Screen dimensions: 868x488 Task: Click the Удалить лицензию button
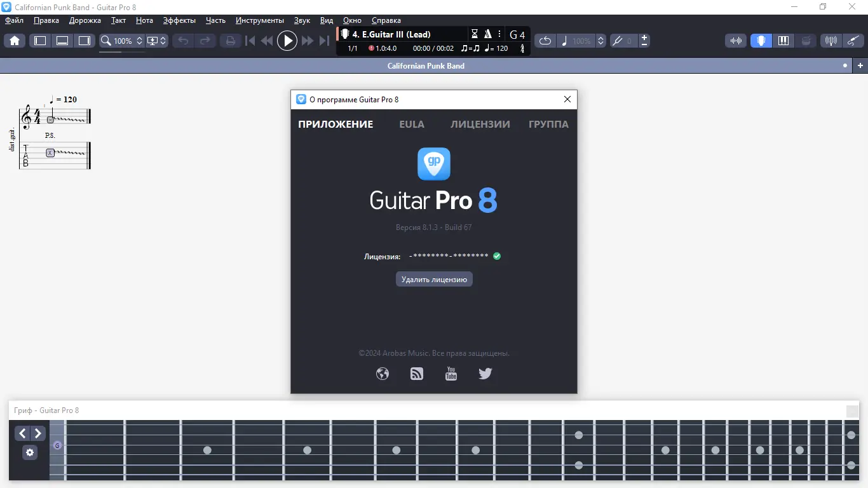click(434, 279)
